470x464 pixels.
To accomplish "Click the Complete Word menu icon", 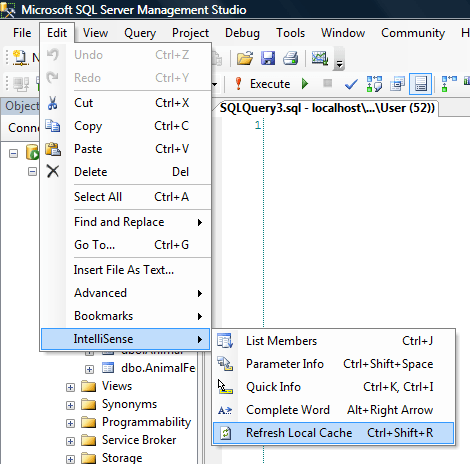I will coord(225,410).
